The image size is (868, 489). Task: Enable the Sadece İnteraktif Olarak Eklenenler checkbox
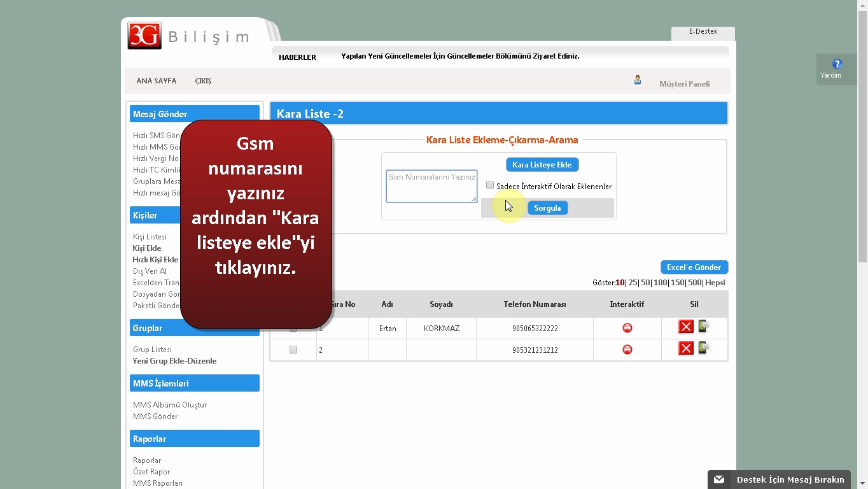(490, 185)
